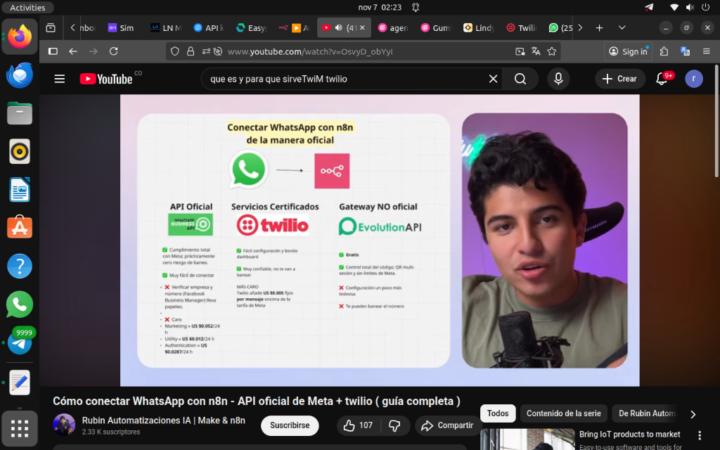Open WhatsApp from the dock
This screenshot has width=720, height=450.
click(19, 304)
